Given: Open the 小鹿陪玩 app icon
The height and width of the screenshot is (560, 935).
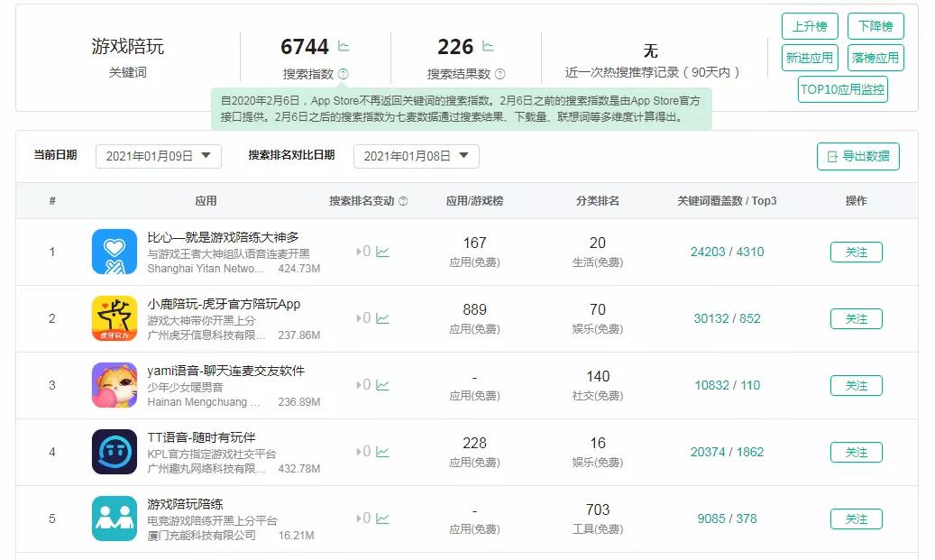Looking at the screenshot, I should pos(115,318).
